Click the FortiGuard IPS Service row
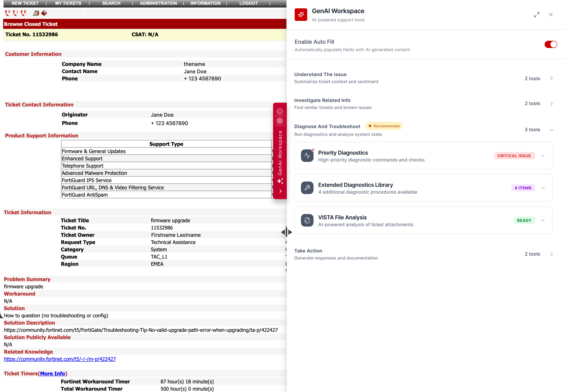The width and height of the screenshot is (565, 392). point(166,180)
